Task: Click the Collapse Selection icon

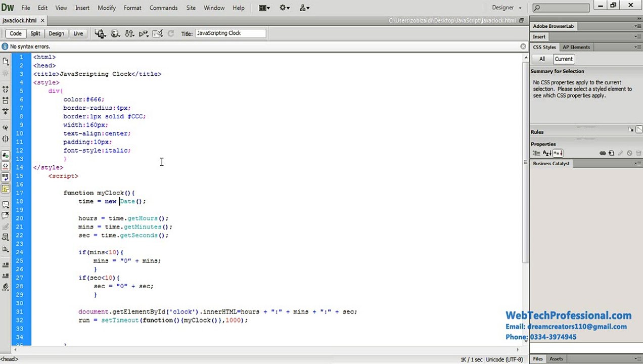Action: (6, 101)
